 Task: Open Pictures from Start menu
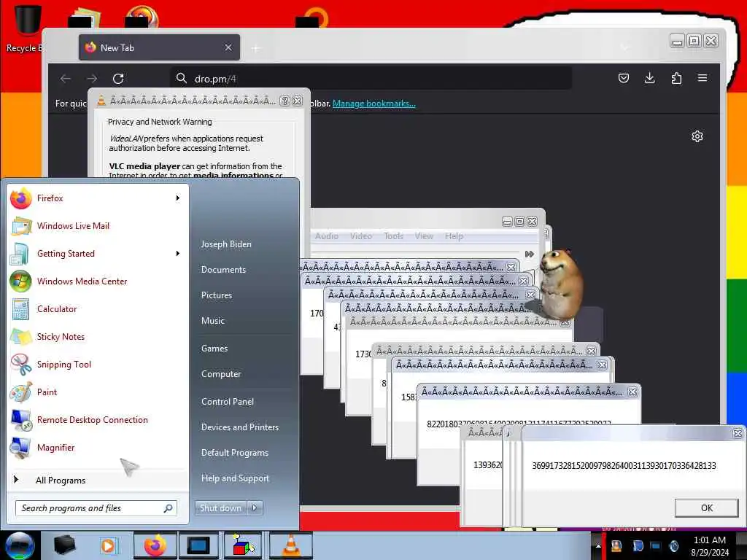(217, 295)
